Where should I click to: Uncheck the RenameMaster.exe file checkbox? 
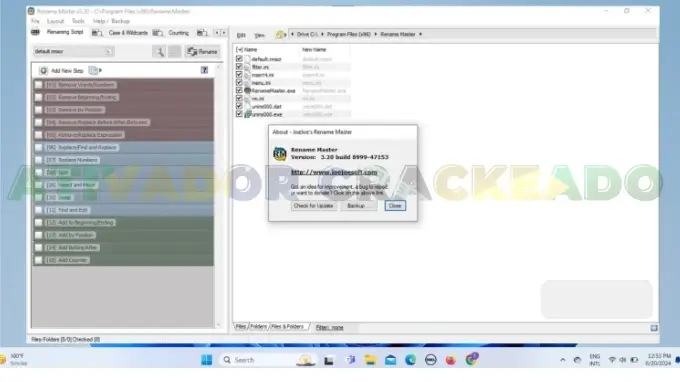tap(239, 90)
